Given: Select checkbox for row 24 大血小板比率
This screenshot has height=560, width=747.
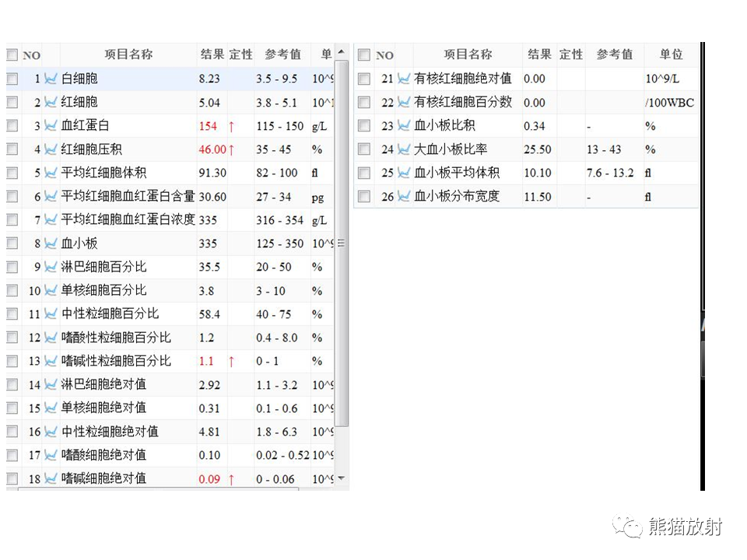Looking at the screenshot, I should coord(364,149).
